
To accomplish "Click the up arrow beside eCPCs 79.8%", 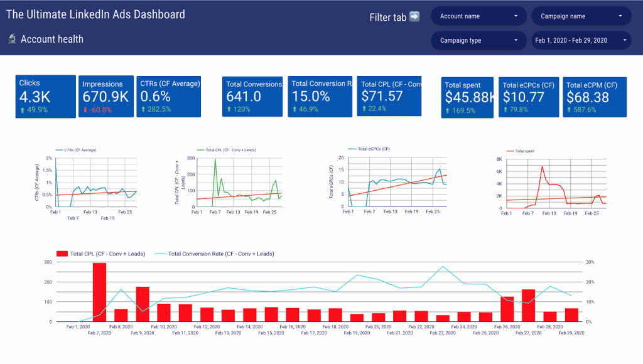I will coord(505,109).
